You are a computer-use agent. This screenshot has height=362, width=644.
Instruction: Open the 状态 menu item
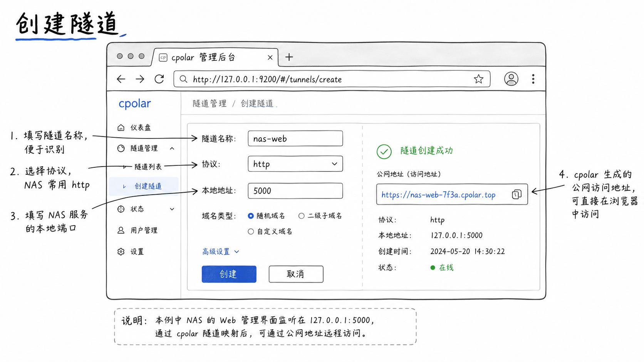137,209
